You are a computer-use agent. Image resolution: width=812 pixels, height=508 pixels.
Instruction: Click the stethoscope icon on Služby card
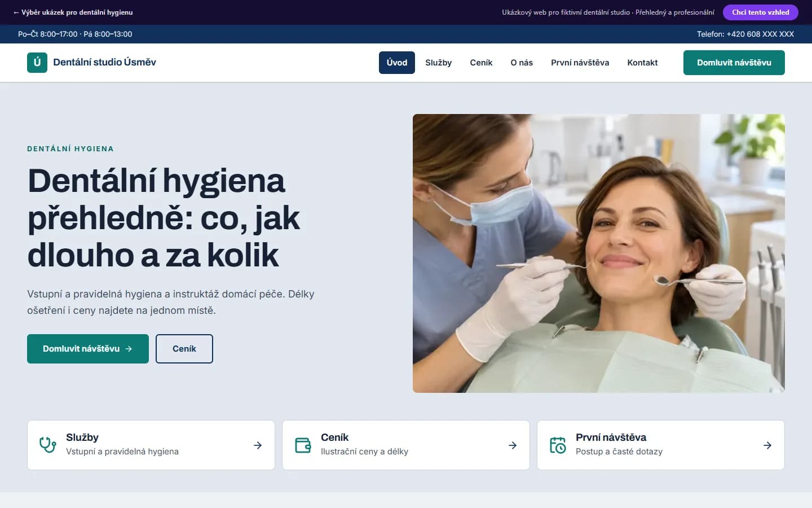[48, 445]
